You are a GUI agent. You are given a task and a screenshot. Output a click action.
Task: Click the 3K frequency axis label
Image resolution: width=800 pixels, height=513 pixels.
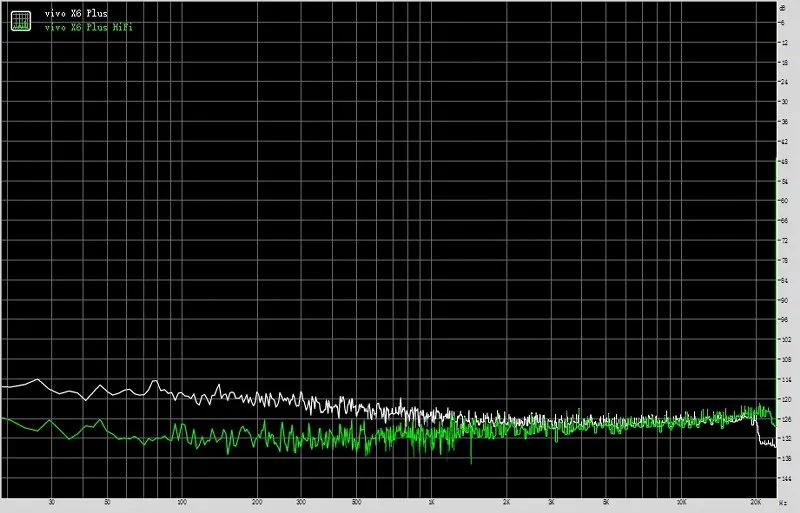pyautogui.click(x=551, y=502)
